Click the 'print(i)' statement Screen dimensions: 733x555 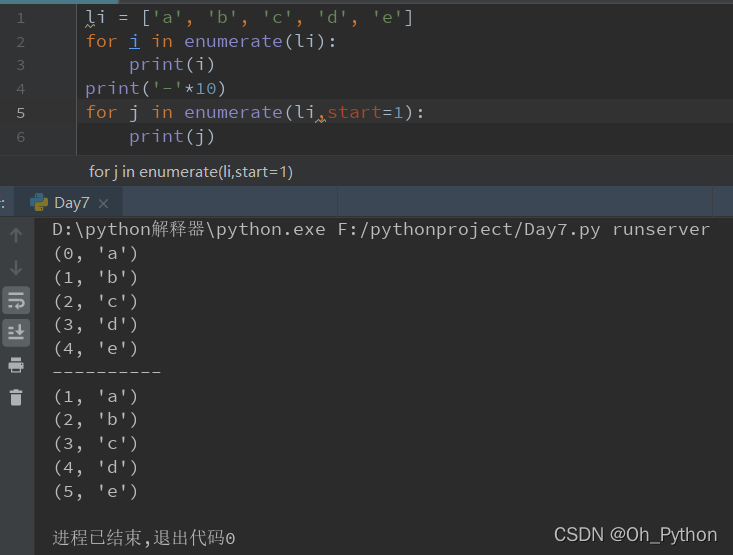172,65
